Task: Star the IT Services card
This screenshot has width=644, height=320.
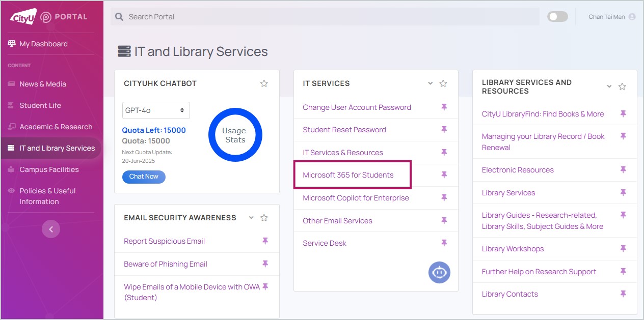Action: click(x=443, y=83)
